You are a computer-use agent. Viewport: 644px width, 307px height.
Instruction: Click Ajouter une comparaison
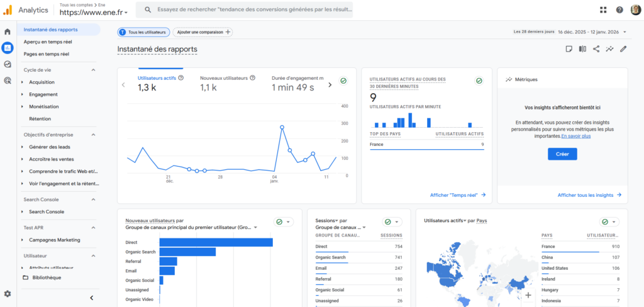[x=203, y=32]
